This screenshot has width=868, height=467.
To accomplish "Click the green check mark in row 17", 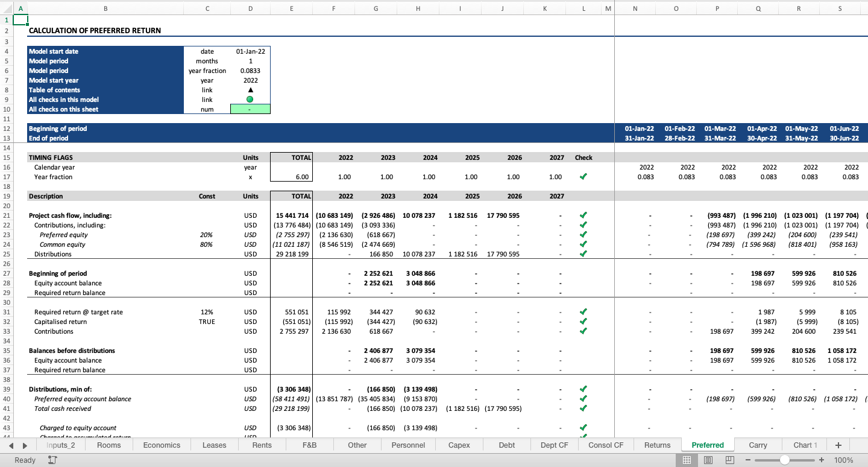I will pos(582,177).
